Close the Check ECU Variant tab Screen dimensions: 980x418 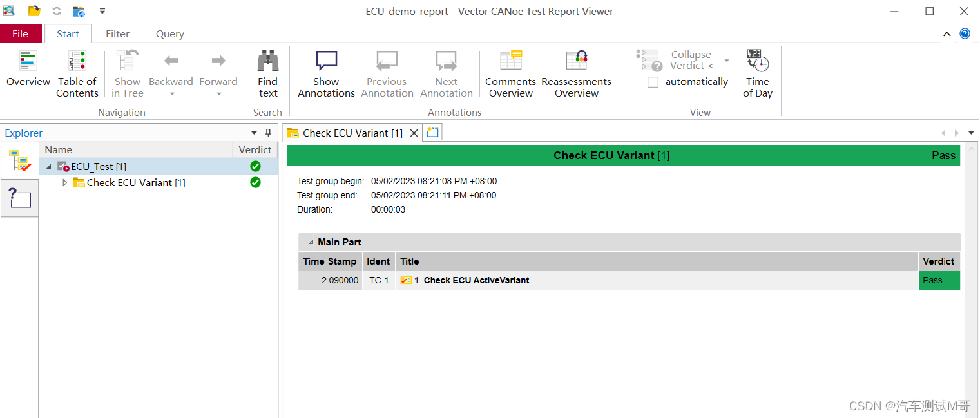(x=414, y=133)
